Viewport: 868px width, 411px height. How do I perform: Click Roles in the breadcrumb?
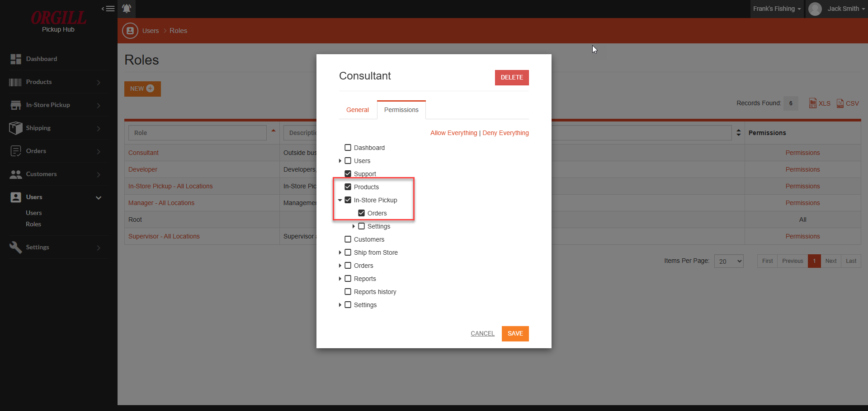pos(178,31)
